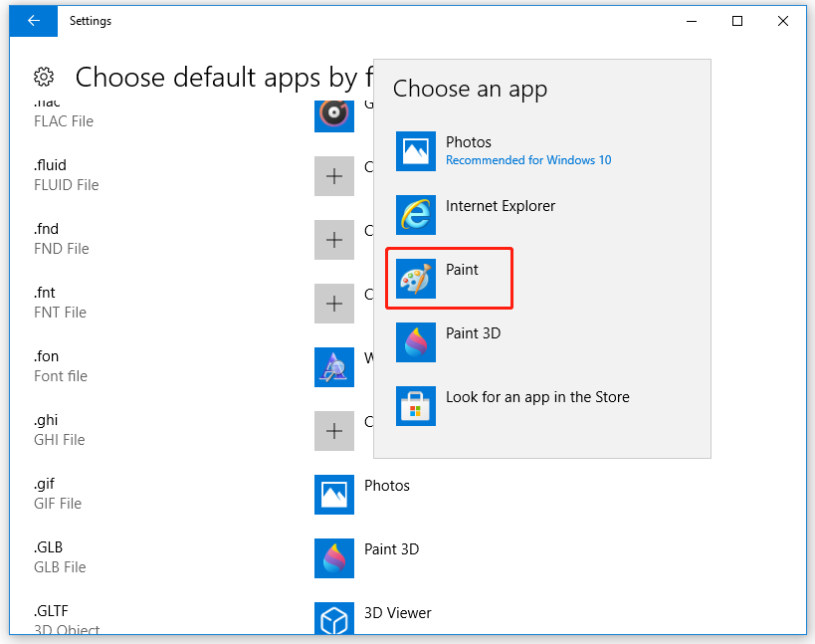Click the Photos icon for .gif
The height and width of the screenshot is (644, 815).
pos(334,495)
